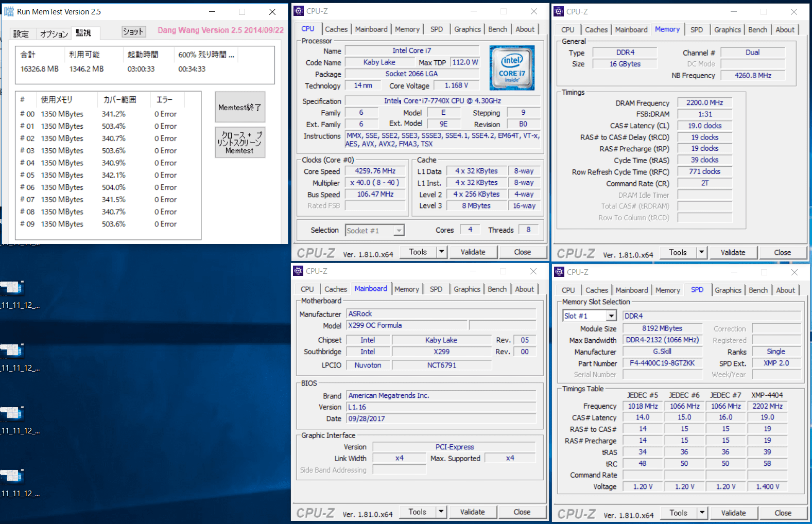Click the BIOS version L1.16 field
This screenshot has width=812, height=524.
click(x=441, y=407)
